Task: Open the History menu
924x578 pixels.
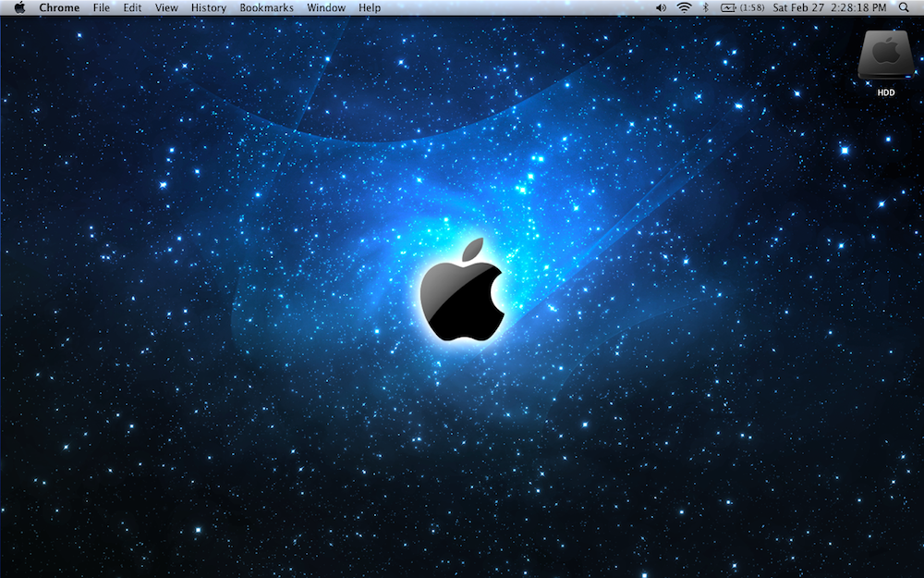Action: click(209, 7)
